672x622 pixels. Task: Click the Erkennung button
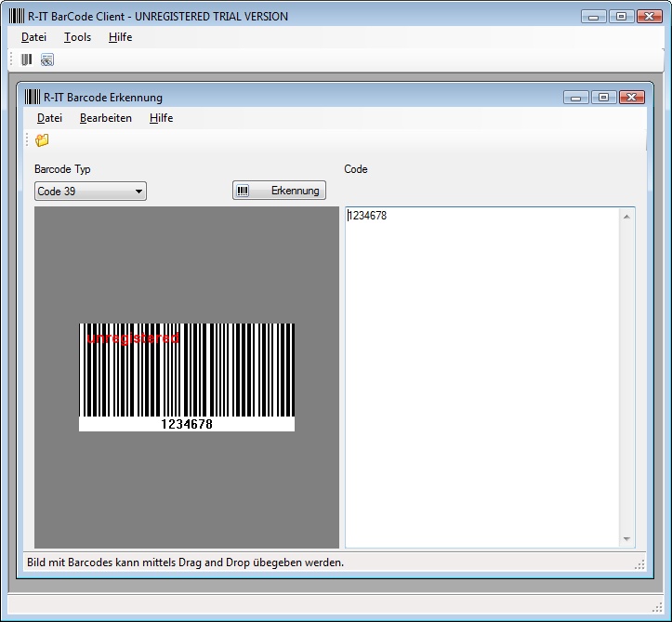[x=279, y=191]
